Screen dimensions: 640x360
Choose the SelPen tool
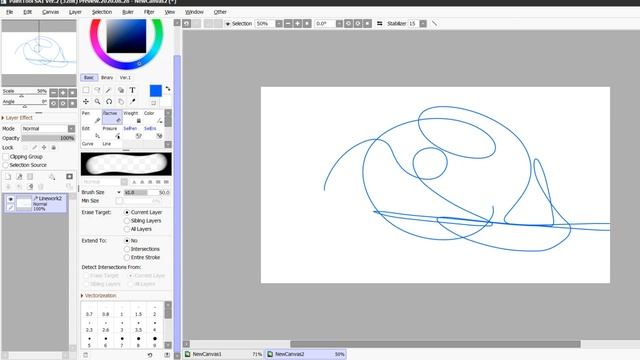133,132
